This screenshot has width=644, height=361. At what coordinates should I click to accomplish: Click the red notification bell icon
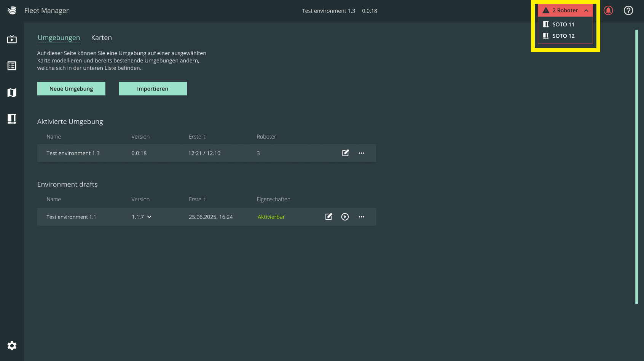pos(608,11)
